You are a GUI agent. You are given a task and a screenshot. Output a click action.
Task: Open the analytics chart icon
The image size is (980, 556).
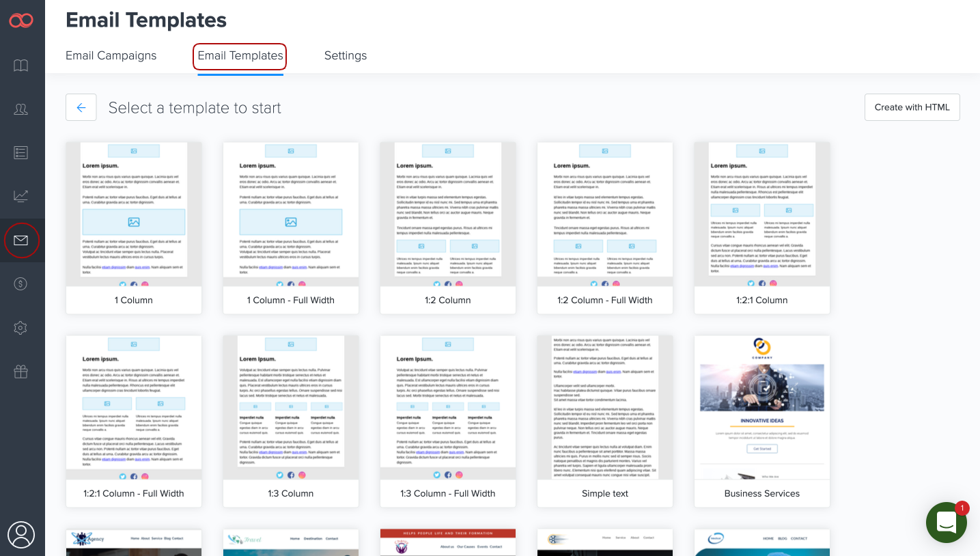(21, 197)
